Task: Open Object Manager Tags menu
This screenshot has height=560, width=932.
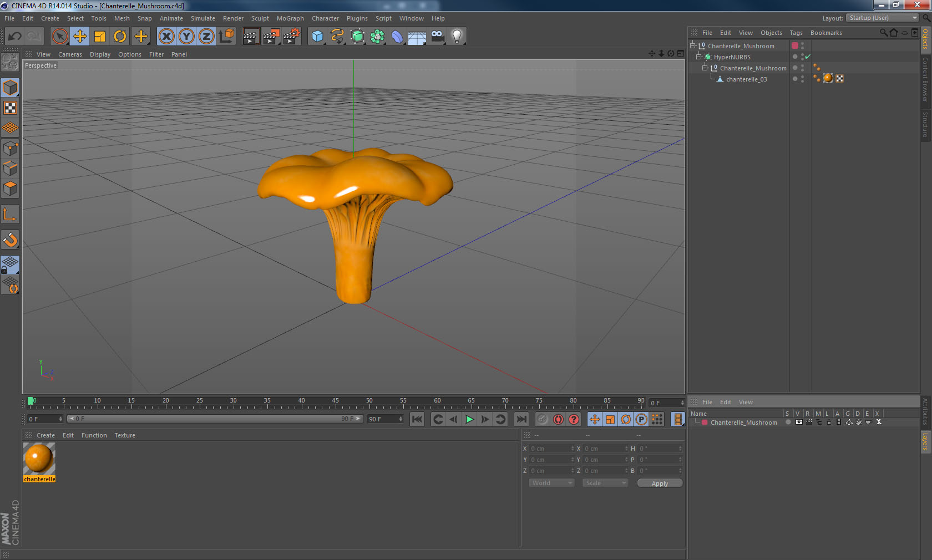Action: coord(796,33)
